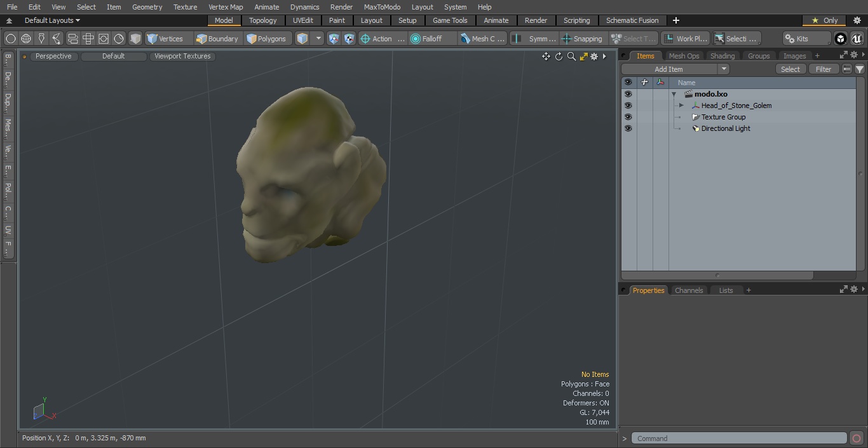This screenshot has height=448, width=868.
Task: Click the Modo cube logo icon
Action: point(841,39)
